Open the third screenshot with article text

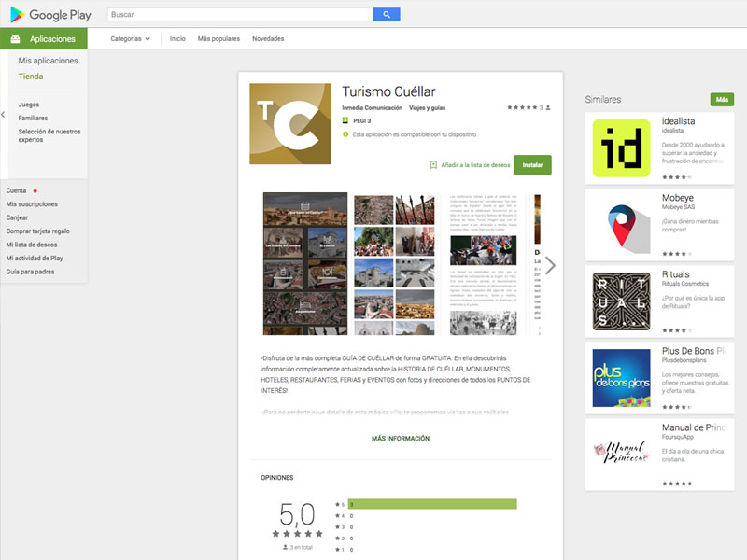pyautogui.click(x=483, y=264)
